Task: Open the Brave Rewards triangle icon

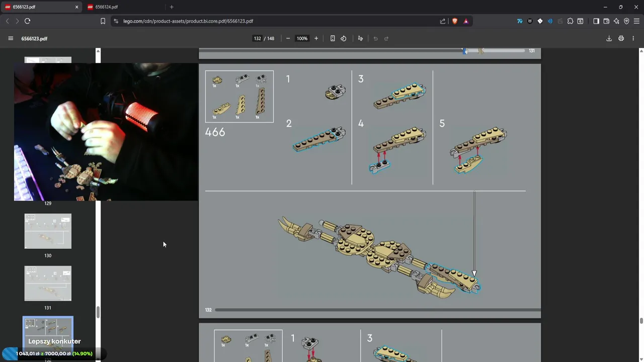Action: click(x=466, y=21)
